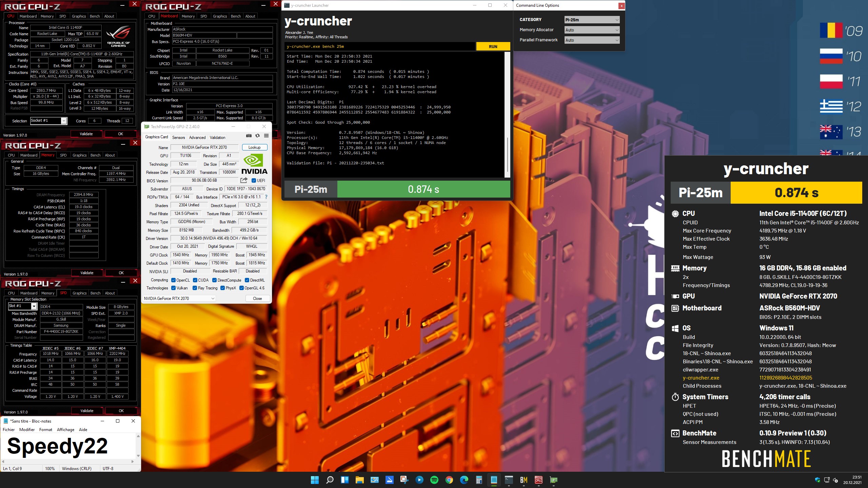Click the ROG CPU-Z taskbar icon
The height and width of the screenshot is (488, 868).
click(x=538, y=480)
